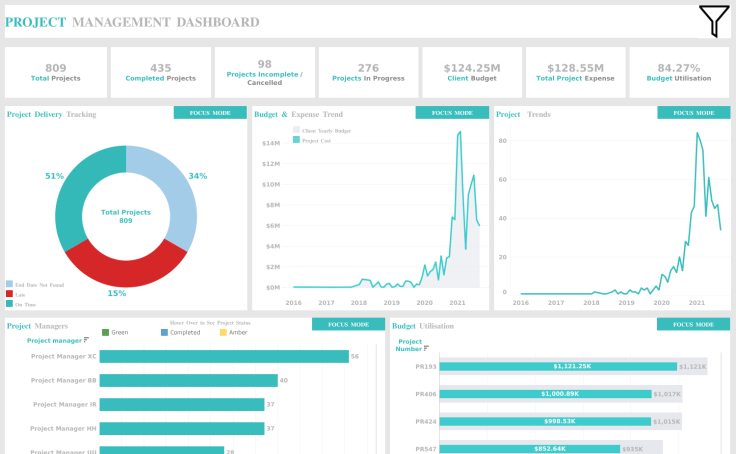Screen dimensions: 736x454
Task: Select the Total Projects 809 card
Action: 56,72
